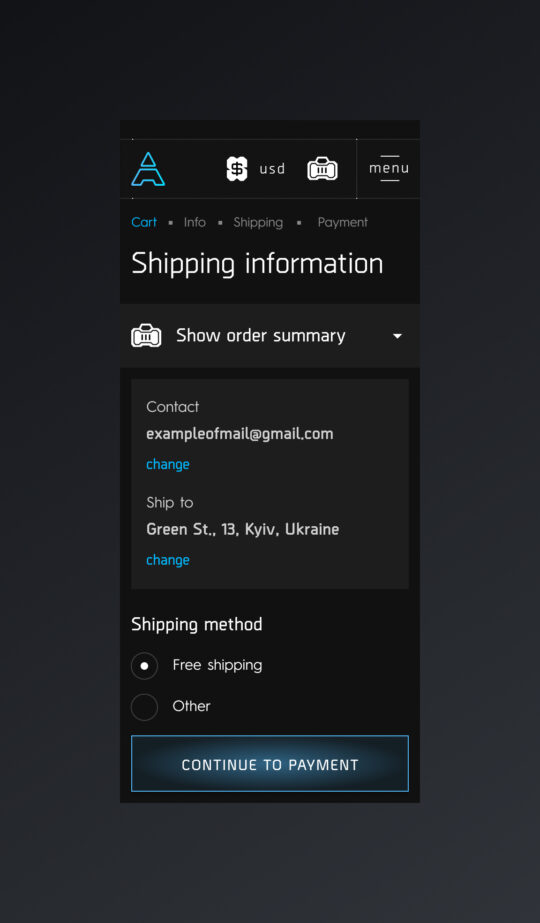Image resolution: width=540 pixels, height=923 pixels.
Task: Click the dollar currency icon
Action: pyautogui.click(x=237, y=169)
